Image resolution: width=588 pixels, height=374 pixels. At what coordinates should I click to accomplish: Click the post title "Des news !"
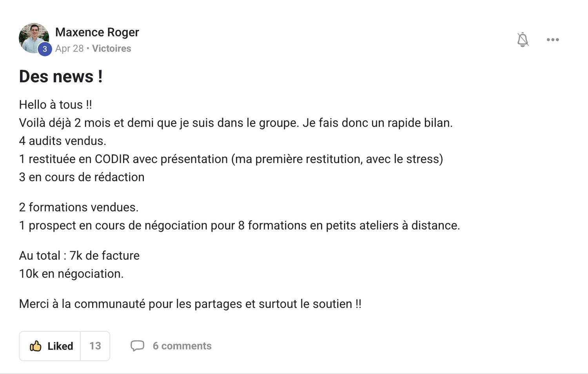61,76
